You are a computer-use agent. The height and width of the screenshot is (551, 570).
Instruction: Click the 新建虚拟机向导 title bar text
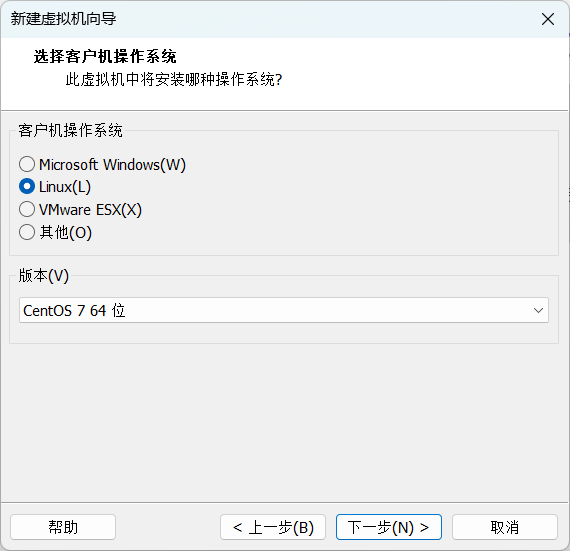(63, 19)
